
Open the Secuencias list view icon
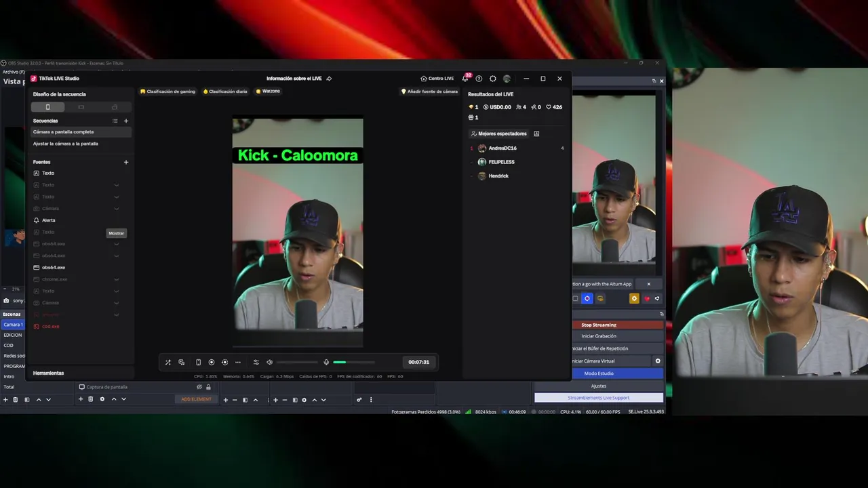(x=115, y=121)
